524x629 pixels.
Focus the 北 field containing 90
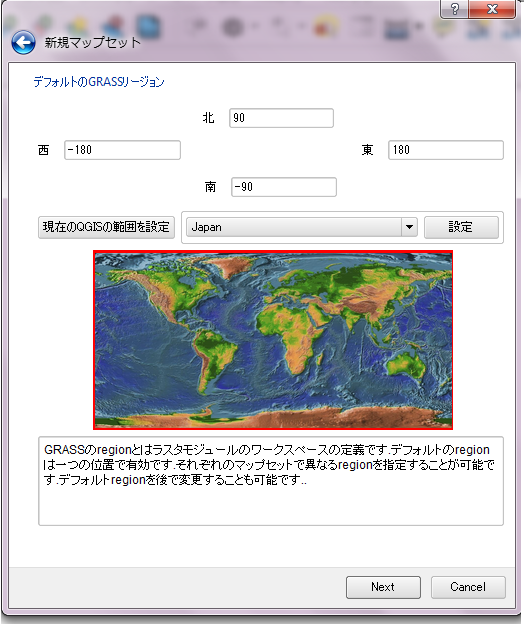point(281,118)
